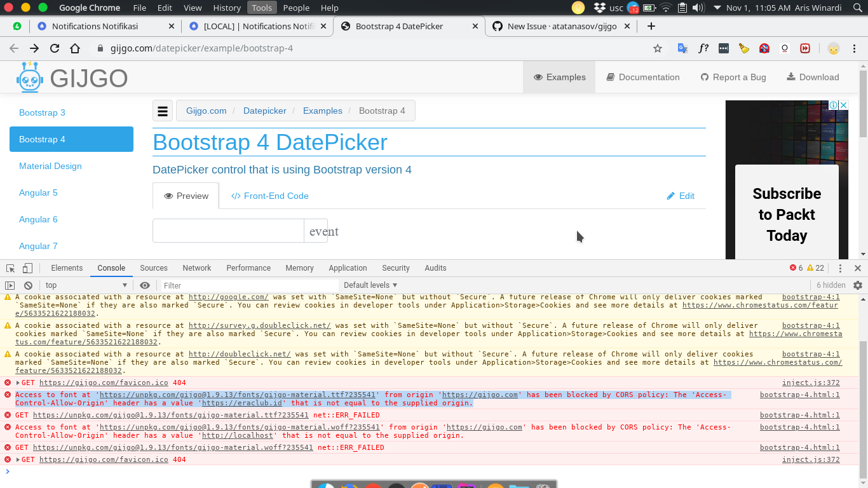
Task: Click the GIJGO robot logo
Action: click(x=29, y=77)
